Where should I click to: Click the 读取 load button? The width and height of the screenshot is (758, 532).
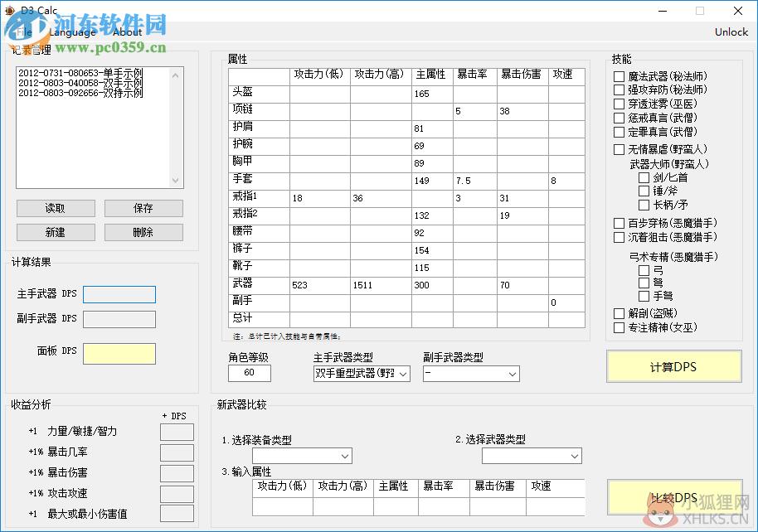pos(56,208)
